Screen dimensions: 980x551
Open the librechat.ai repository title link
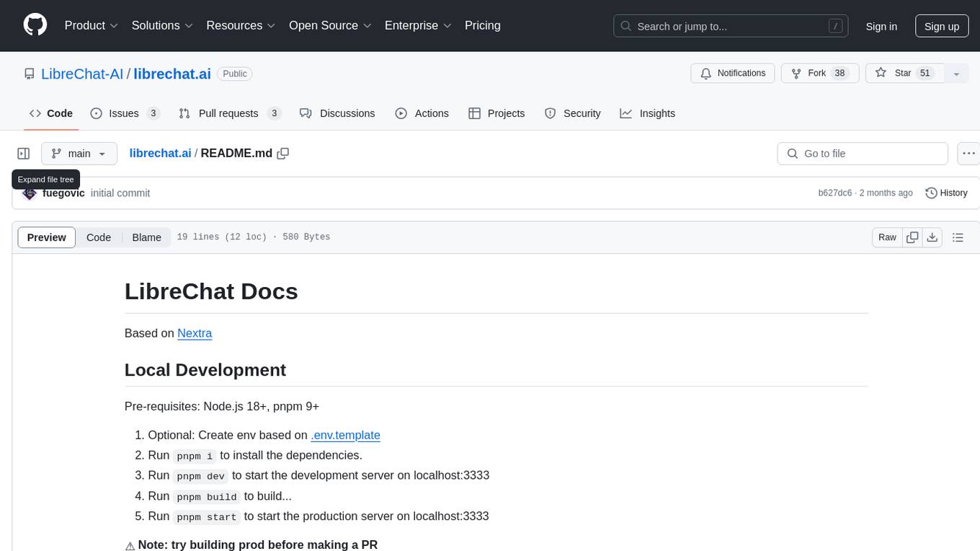click(172, 74)
